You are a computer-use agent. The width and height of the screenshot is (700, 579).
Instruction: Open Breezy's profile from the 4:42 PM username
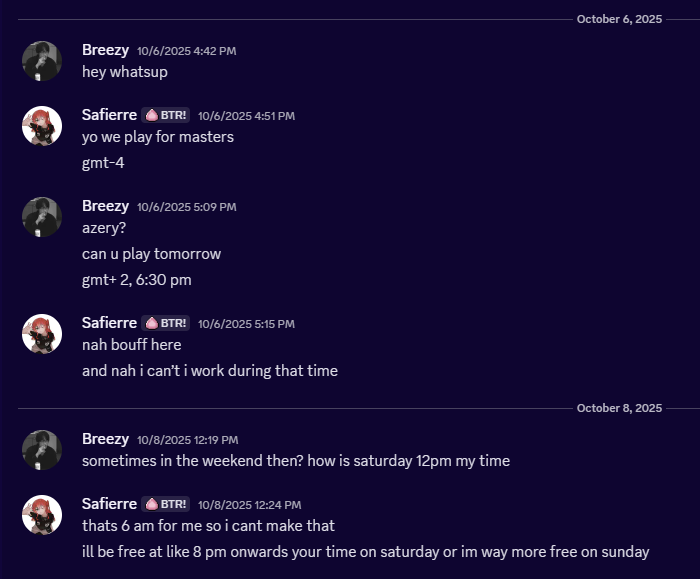[105, 50]
